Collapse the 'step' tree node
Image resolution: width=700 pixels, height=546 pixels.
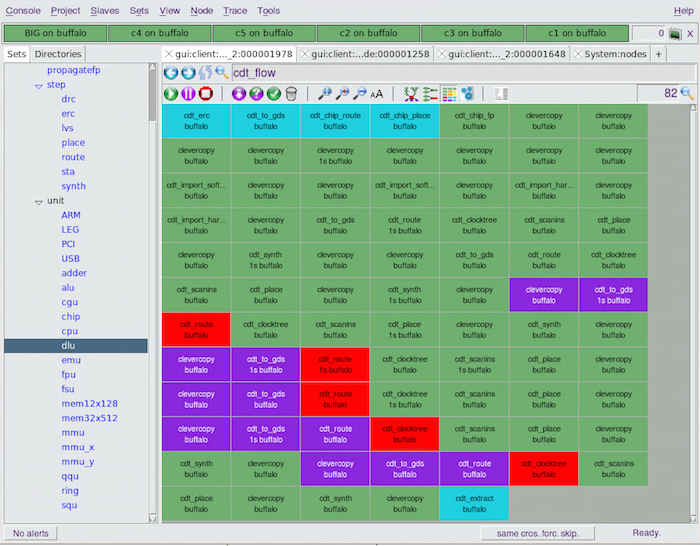(x=38, y=85)
